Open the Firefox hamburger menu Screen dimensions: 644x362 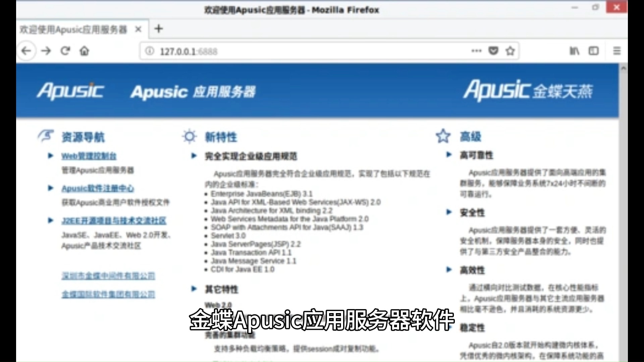[x=616, y=51]
